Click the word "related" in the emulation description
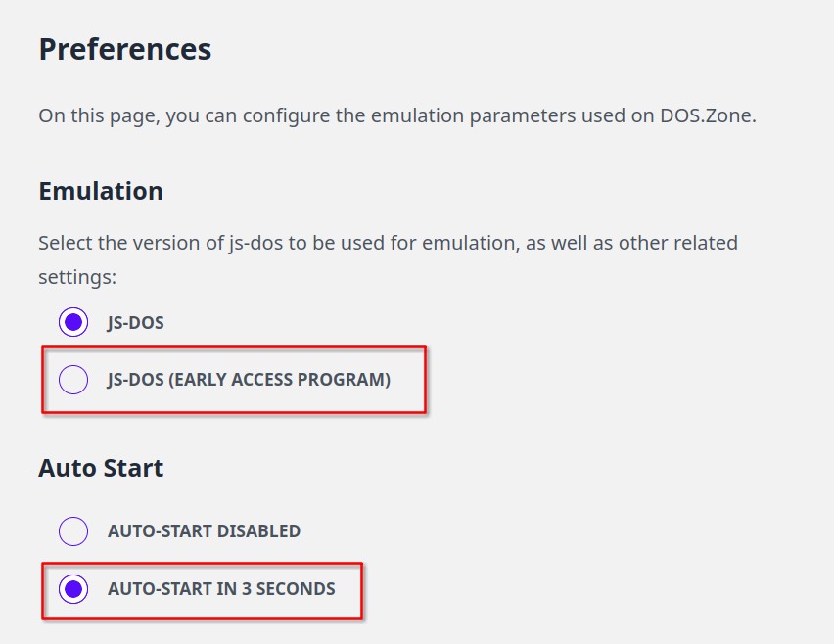 point(706,243)
